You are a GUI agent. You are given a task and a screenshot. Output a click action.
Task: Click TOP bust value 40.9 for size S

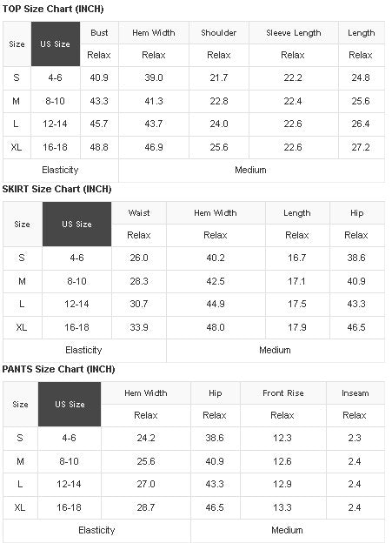pyautogui.click(x=99, y=77)
